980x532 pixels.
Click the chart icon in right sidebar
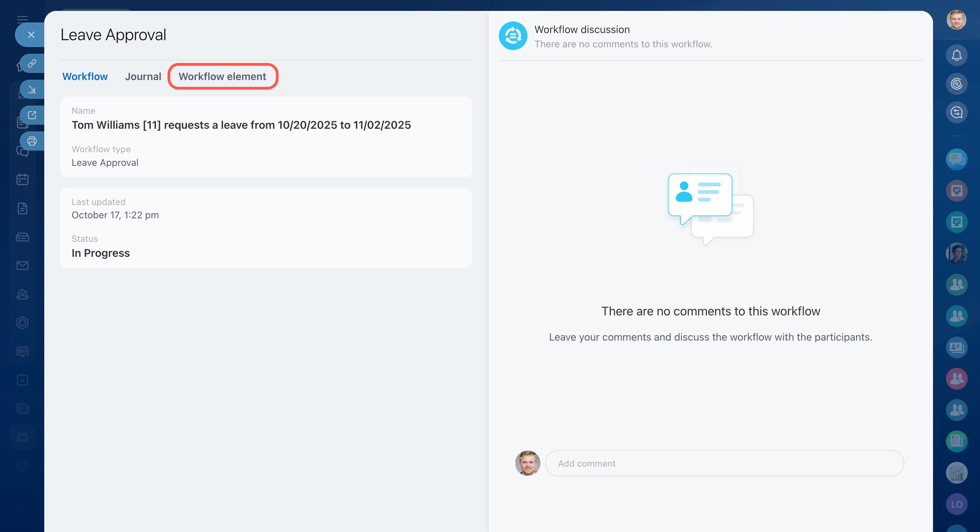pyautogui.click(x=957, y=473)
